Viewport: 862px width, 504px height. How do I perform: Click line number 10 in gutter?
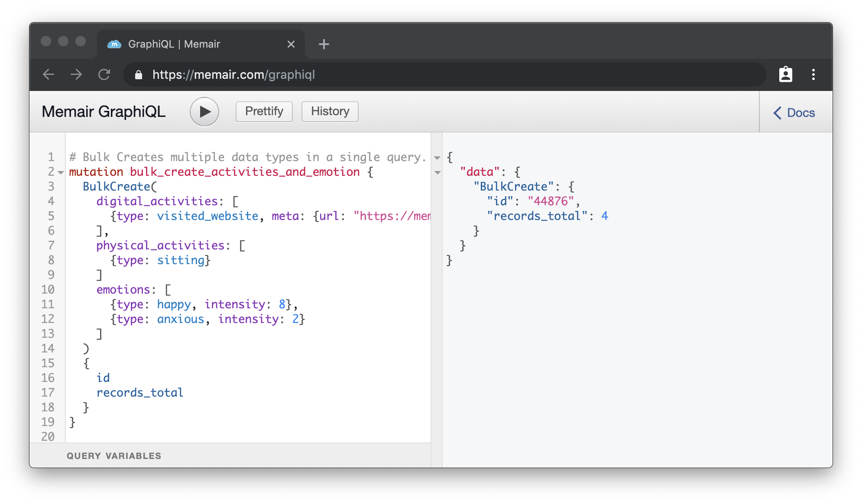click(48, 290)
